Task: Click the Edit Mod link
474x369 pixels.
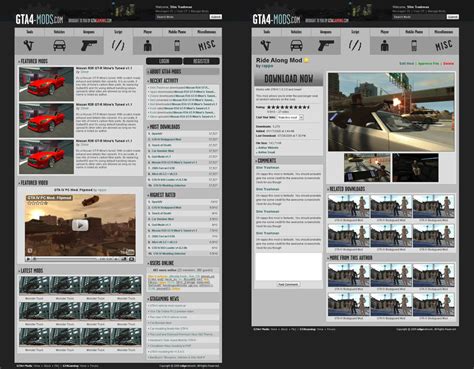Action: coord(406,63)
